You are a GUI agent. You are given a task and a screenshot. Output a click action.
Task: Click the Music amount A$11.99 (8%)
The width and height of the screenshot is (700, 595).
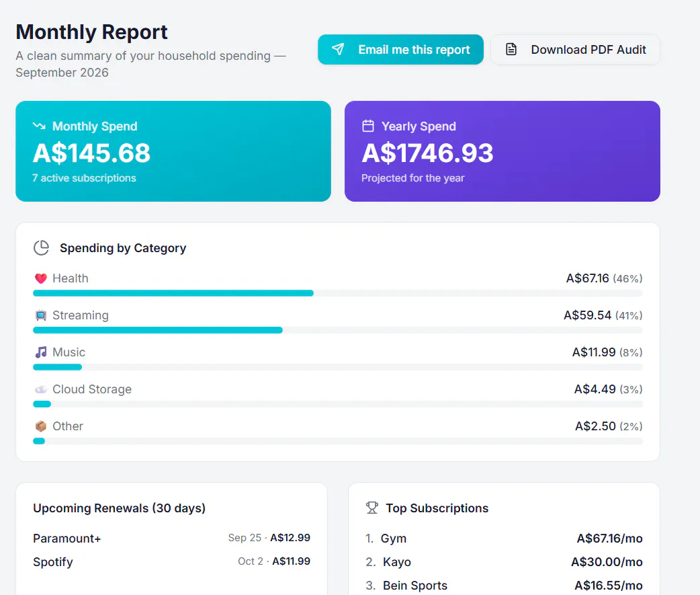(x=607, y=352)
